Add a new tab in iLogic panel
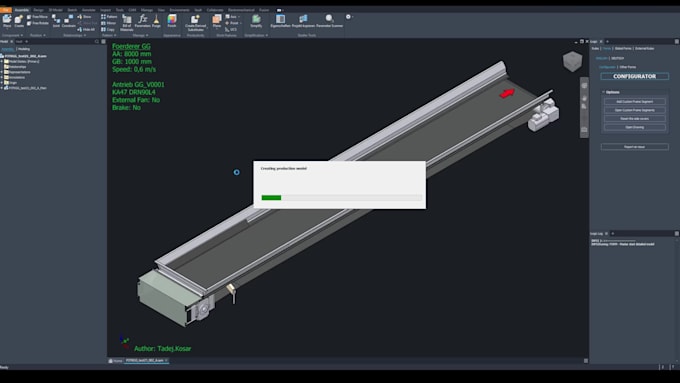 tap(607, 42)
